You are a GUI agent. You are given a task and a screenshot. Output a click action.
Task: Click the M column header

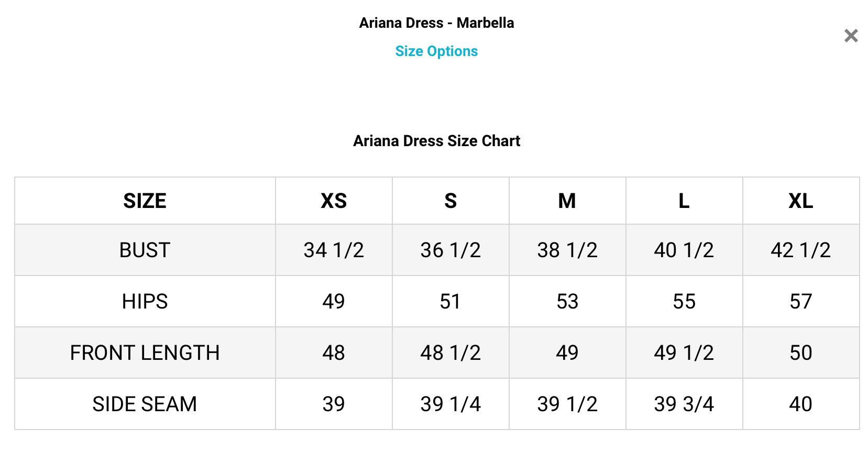[567, 201]
